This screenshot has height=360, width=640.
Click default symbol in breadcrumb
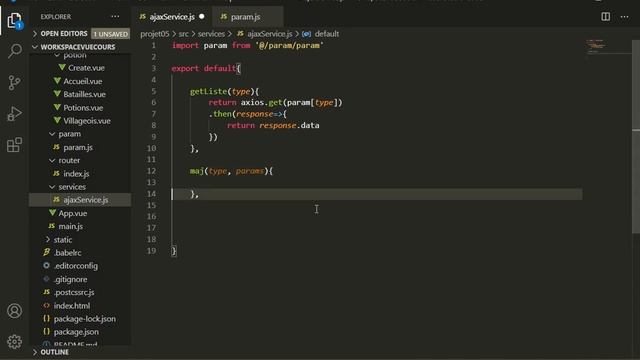[327, 34]
